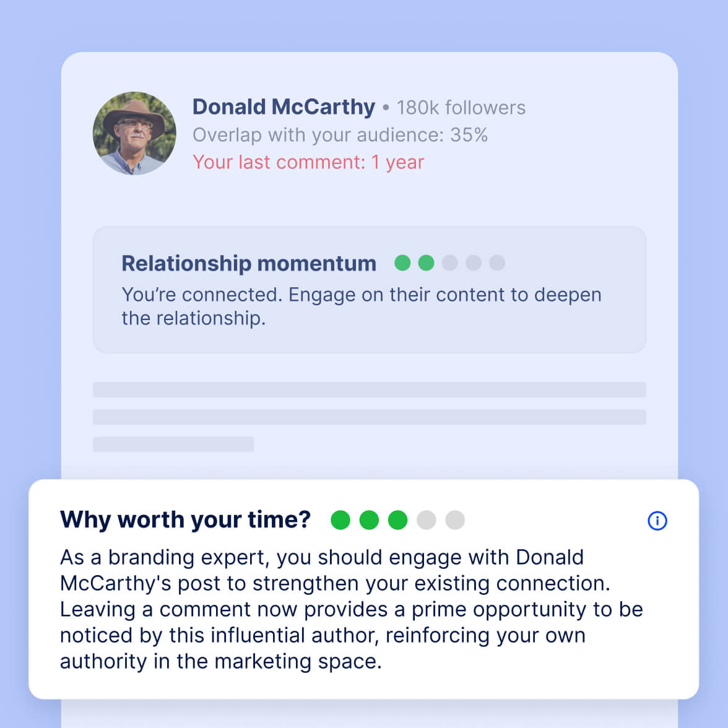Click the short third placeholder line of the post
Image resolution: width=728 pixels, height=728 pixels.
(x=173, y=444)
